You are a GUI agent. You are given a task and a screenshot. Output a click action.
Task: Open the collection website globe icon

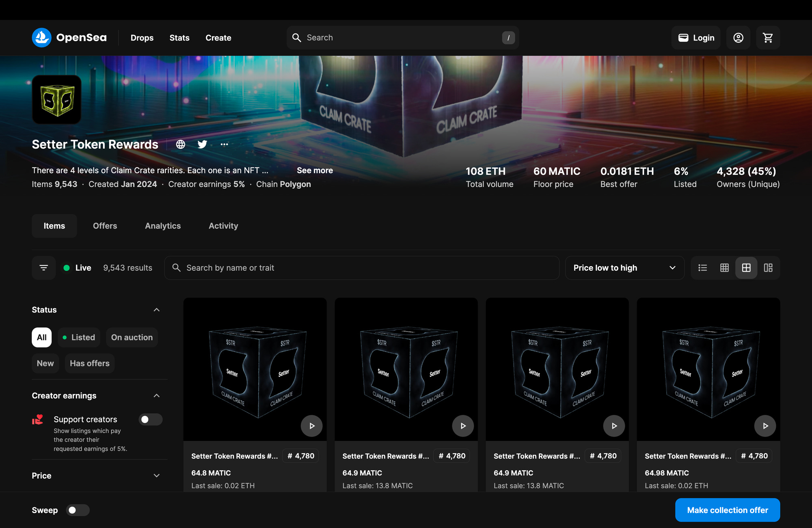(x=181, y=144)
